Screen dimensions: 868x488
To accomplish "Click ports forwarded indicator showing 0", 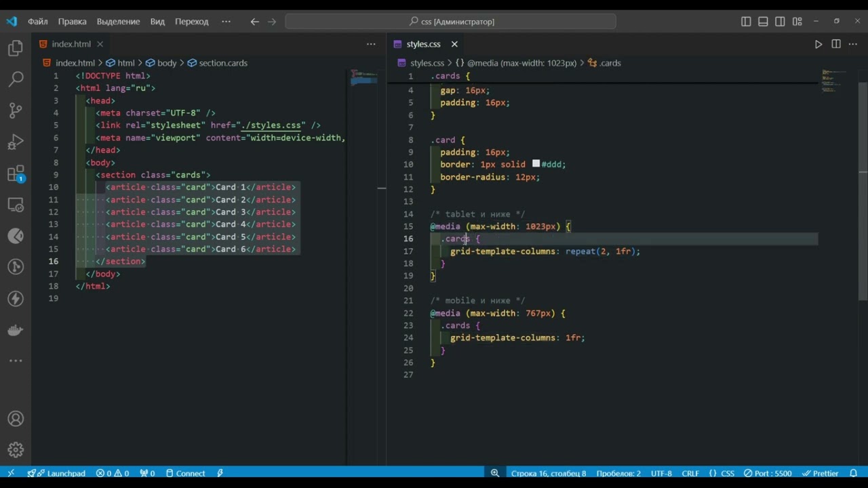I will [147, 473].
